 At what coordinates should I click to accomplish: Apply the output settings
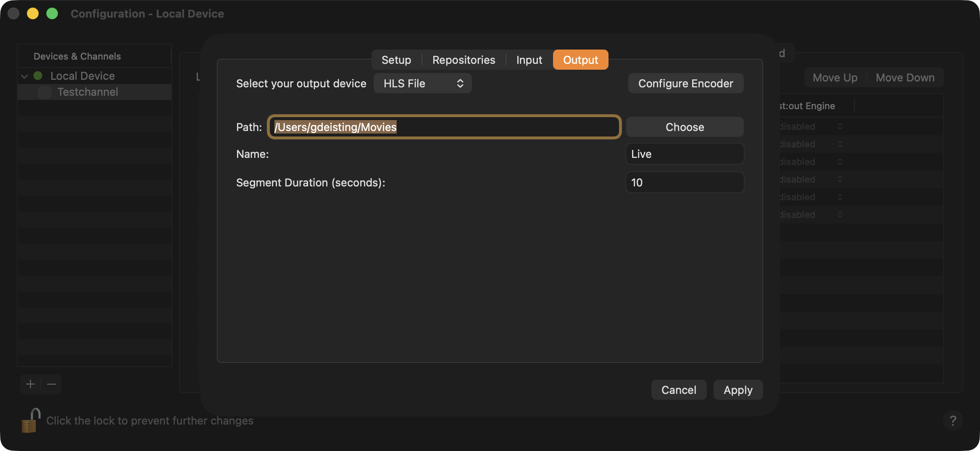click(x=738, y=390)
